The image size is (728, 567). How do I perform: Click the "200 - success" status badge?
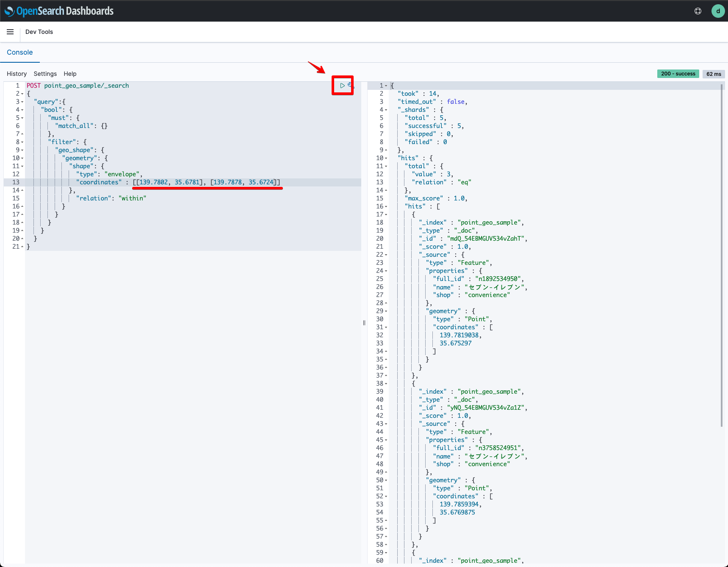coord(678,73)
